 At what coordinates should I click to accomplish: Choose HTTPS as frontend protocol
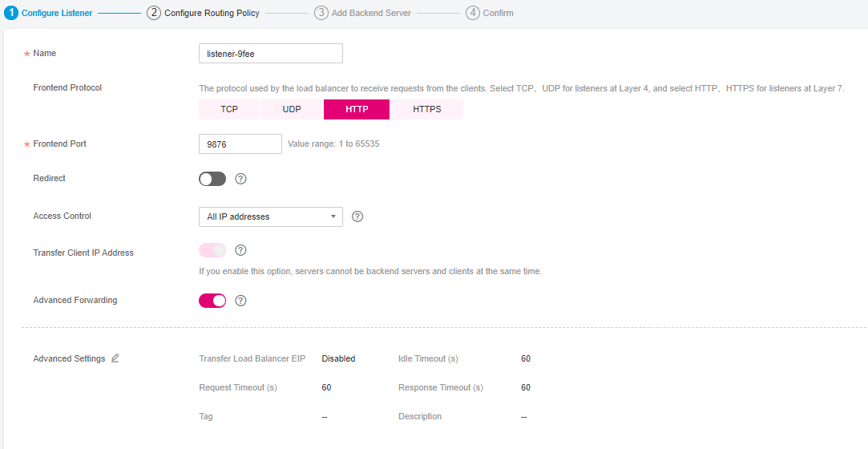pos(426,109)
